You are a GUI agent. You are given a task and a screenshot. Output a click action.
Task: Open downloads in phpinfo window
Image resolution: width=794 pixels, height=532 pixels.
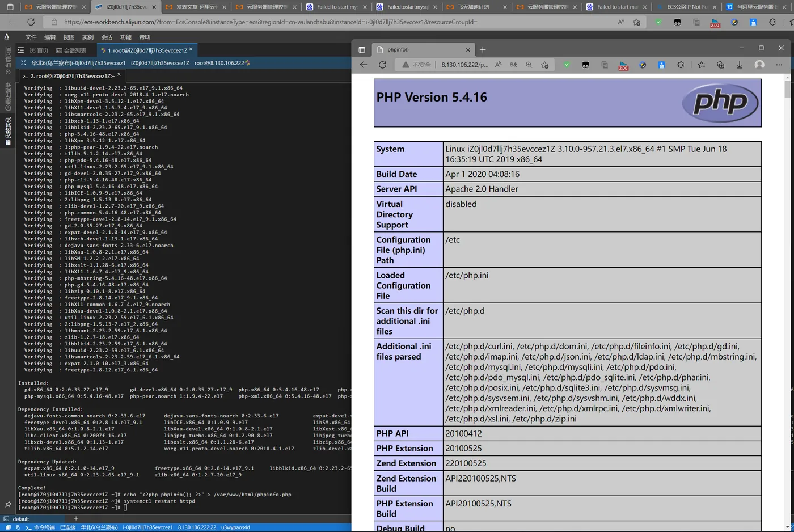740,65
